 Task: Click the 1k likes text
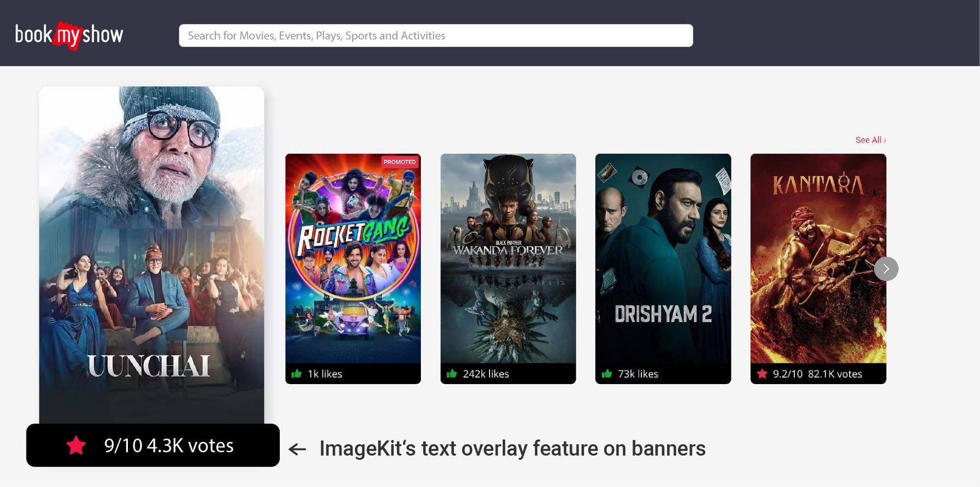pyautogui.click(x=325, y=374)
